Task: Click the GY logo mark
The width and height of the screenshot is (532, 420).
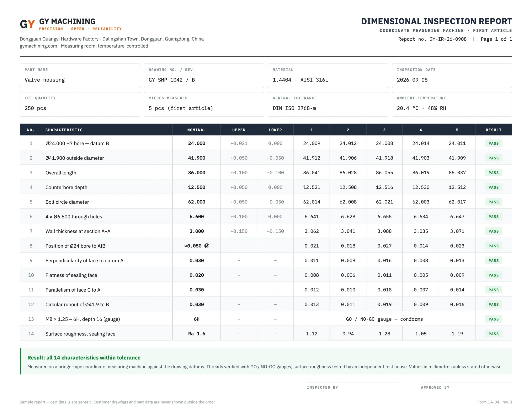Action: (27, 24)
